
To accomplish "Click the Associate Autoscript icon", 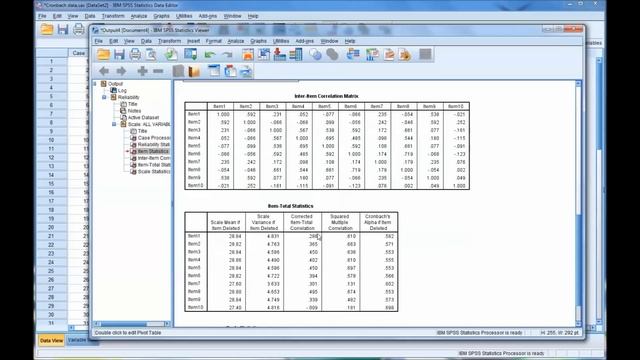I will pos(372,54).
